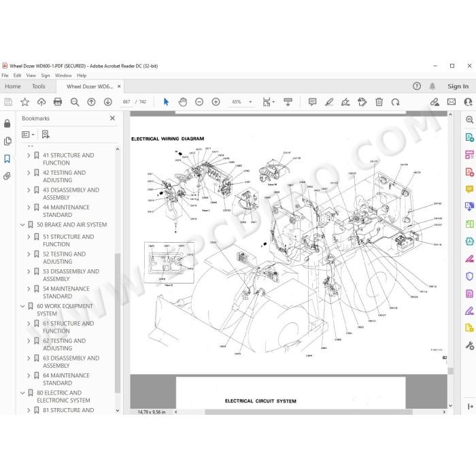Open the Help menu
The width and height of the screenshot is (476, 476).
click(x=82, y=75)
